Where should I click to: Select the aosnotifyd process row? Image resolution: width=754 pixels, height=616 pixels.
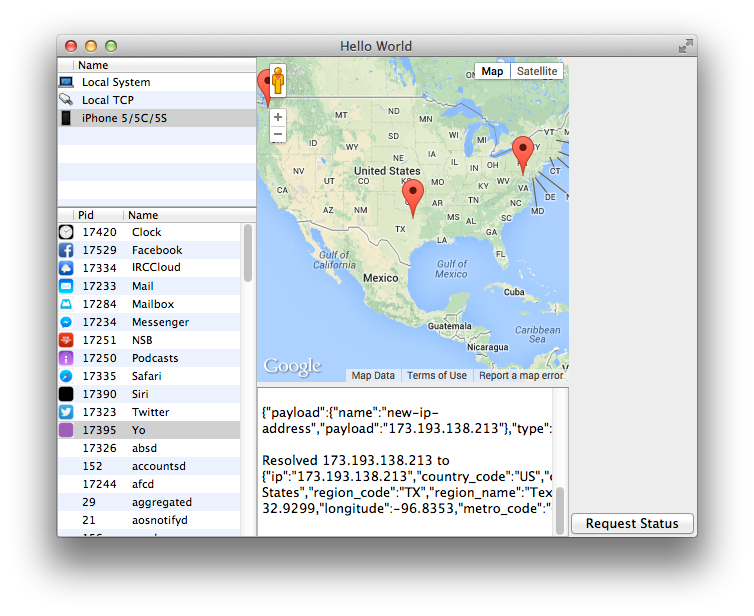149,520
